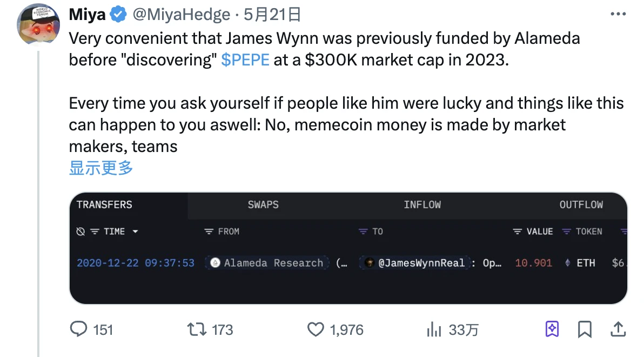Open the reply comment icon

point(79,329)
